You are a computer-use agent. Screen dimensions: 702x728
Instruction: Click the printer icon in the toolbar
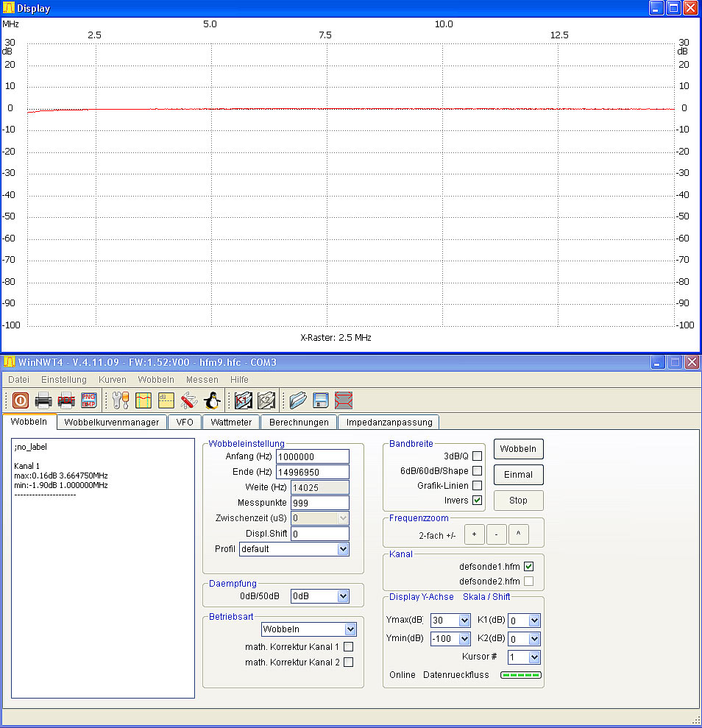point(43,400)
